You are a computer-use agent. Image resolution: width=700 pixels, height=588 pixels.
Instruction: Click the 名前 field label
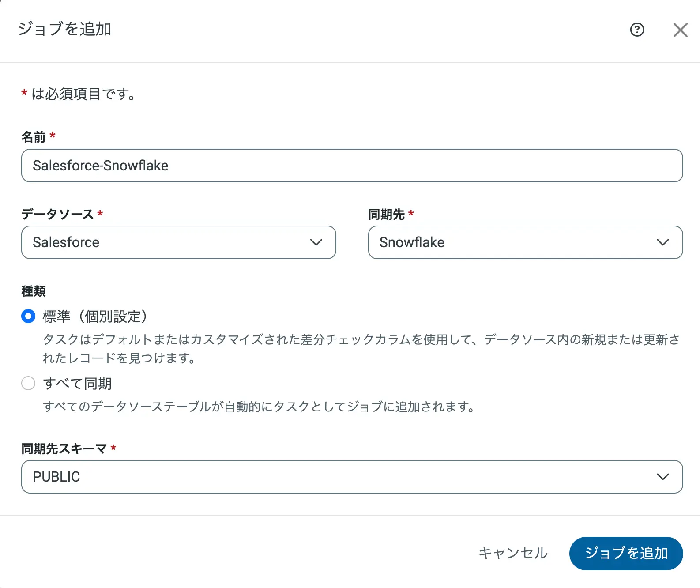(34, 137)
